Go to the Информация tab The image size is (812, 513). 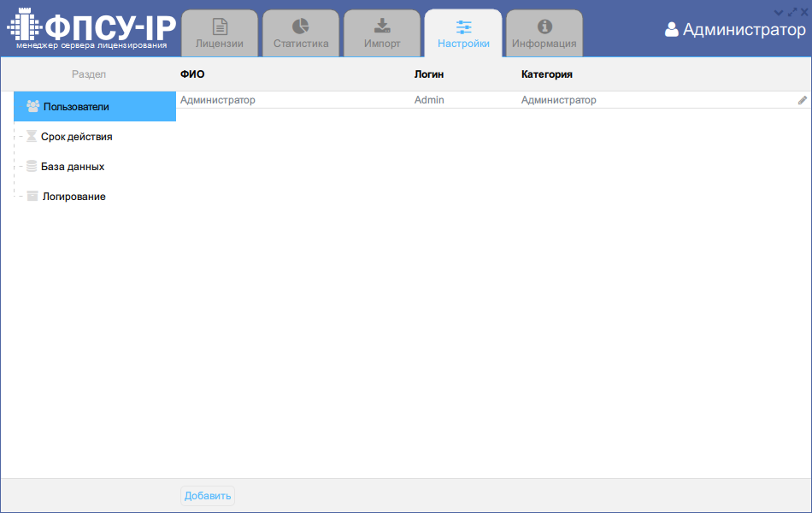click(544, 34)
